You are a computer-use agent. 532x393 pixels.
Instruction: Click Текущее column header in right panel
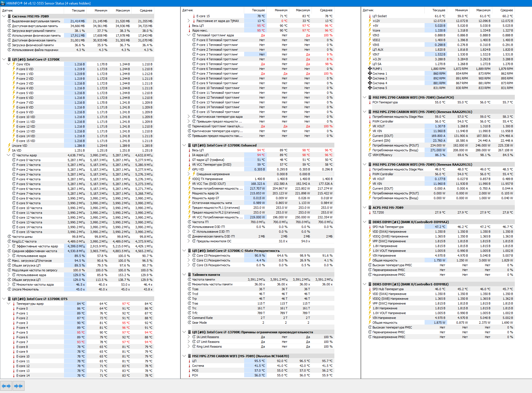point(436,10)
